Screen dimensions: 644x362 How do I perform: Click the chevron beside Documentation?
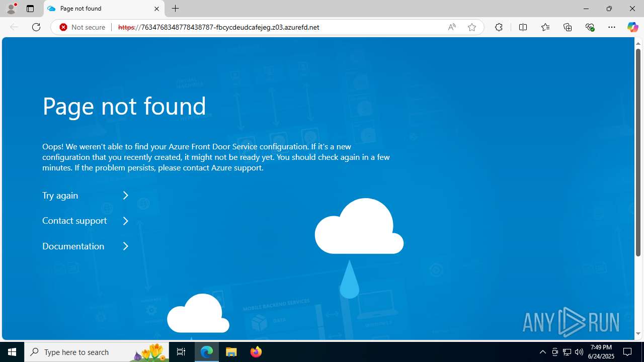[126, 246]
